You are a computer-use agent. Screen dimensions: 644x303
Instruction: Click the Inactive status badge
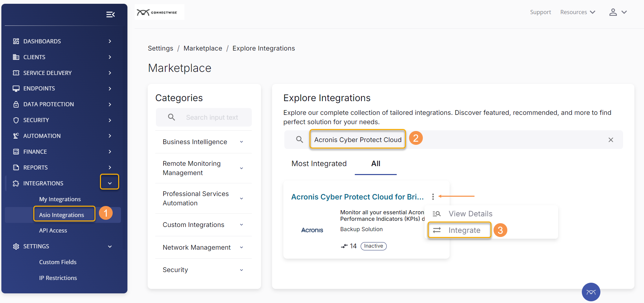click(x=373, y=246)
